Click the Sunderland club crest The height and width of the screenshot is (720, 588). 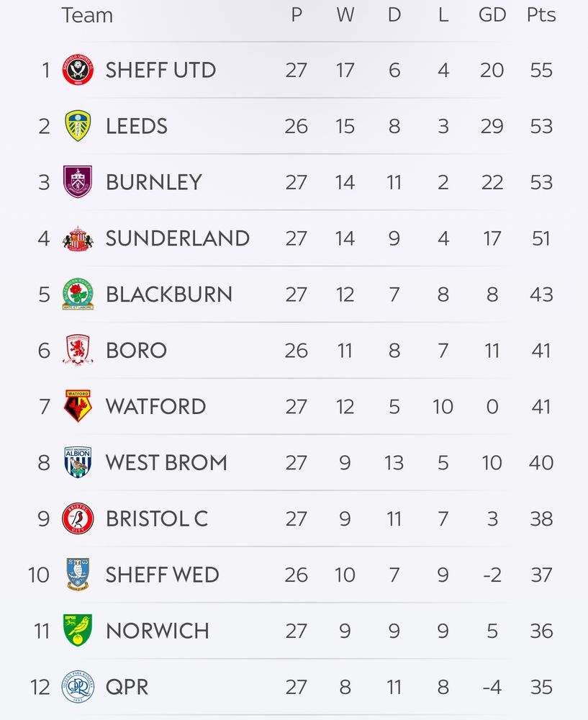(78, 238)
